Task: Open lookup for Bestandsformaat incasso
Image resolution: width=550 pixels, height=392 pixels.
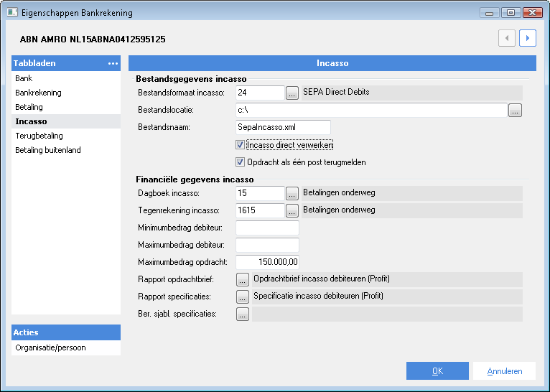Action: click(x=292, y=93)
